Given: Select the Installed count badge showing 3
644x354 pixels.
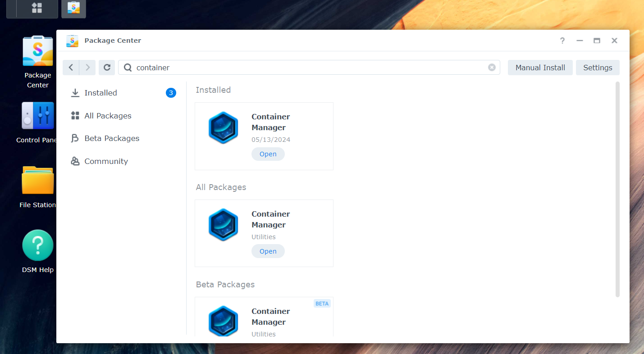Looking at the screenshot, I should [x=171, y=93].
